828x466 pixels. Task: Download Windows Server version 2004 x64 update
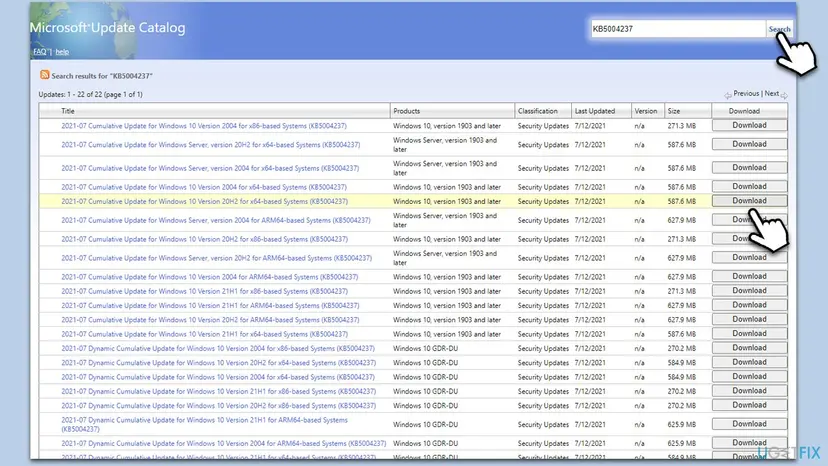tap(749, 167)
